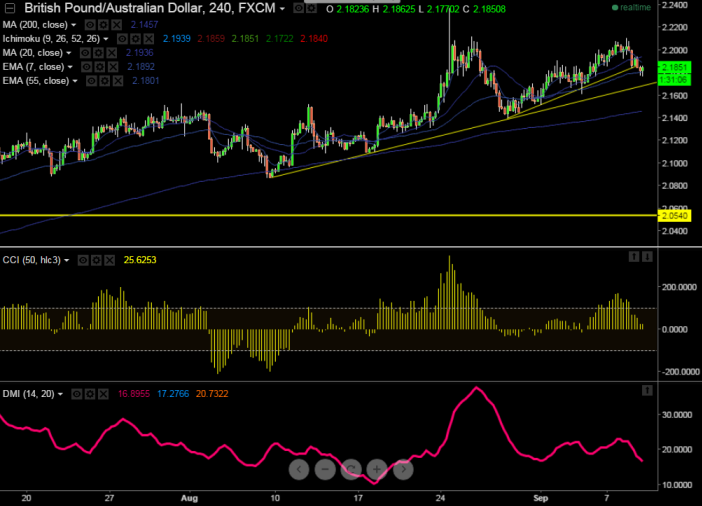Screen dimensions: 702x506
Task: Hide the DMI indicator with its eye icon
Action: (77, 394)
